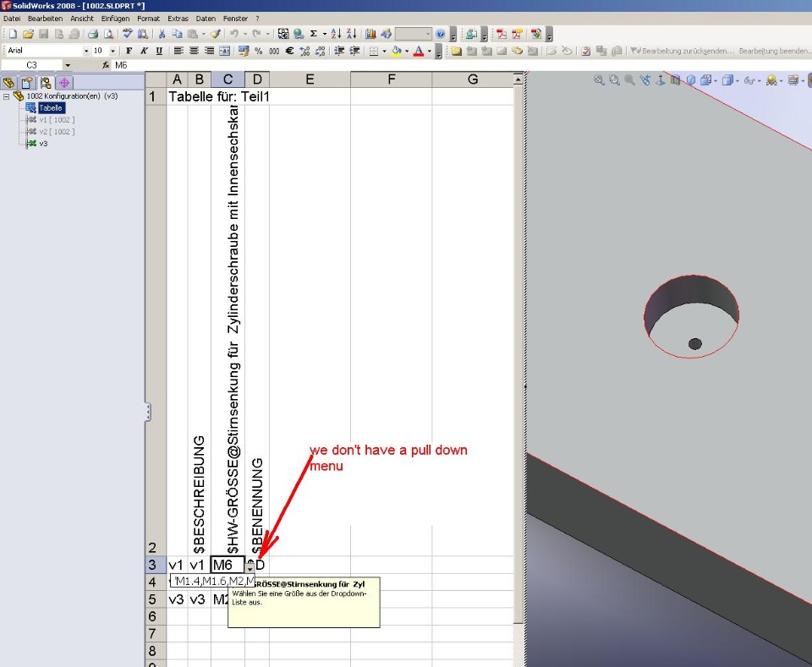Open the DimXpert manager tab
The width and height of the screenshot is (812, 667).
tap(64, 83)
